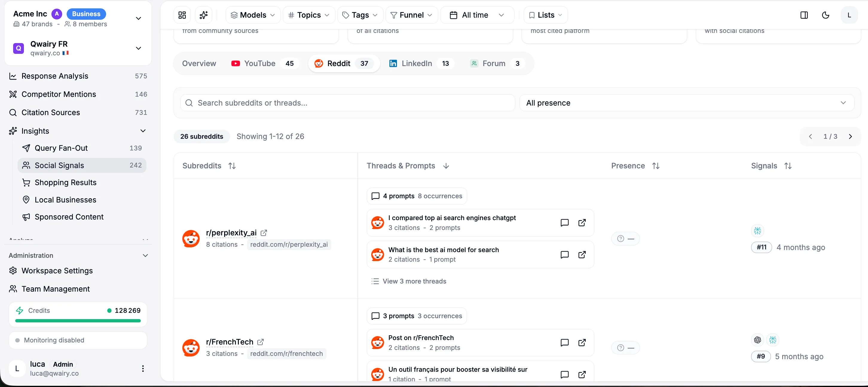This screenshot has width=868, height=387.
Task: Click the search subreddits or threads field
Action: (347, 103)
